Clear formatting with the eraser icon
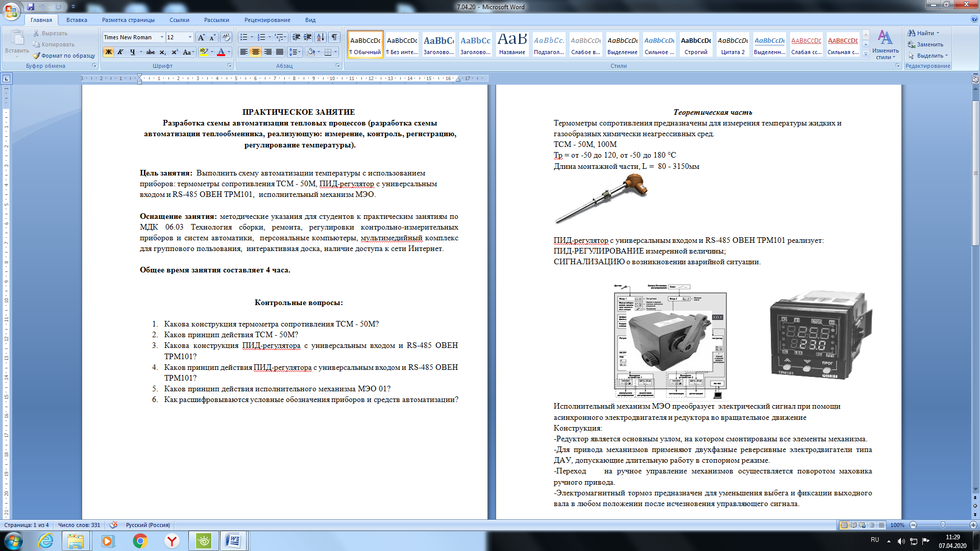Screen dimensions: 980x551 click(x=226, y=37)
